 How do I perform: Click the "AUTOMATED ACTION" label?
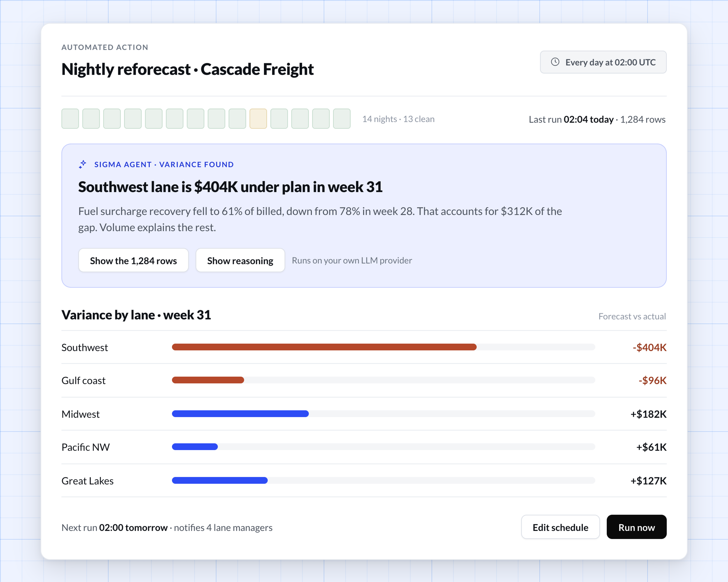point(105,47)
